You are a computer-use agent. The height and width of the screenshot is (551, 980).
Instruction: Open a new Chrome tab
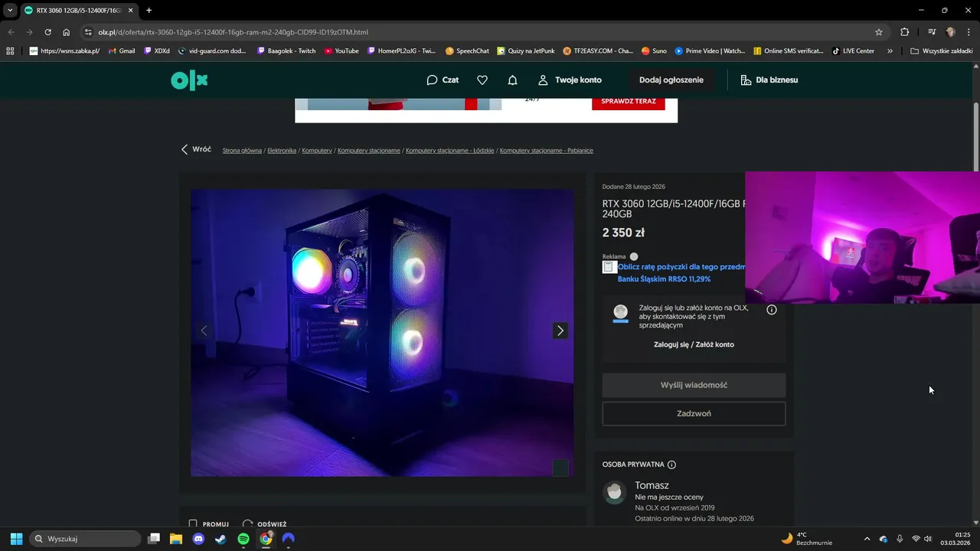pyautogui.click(x=149, y=10)
